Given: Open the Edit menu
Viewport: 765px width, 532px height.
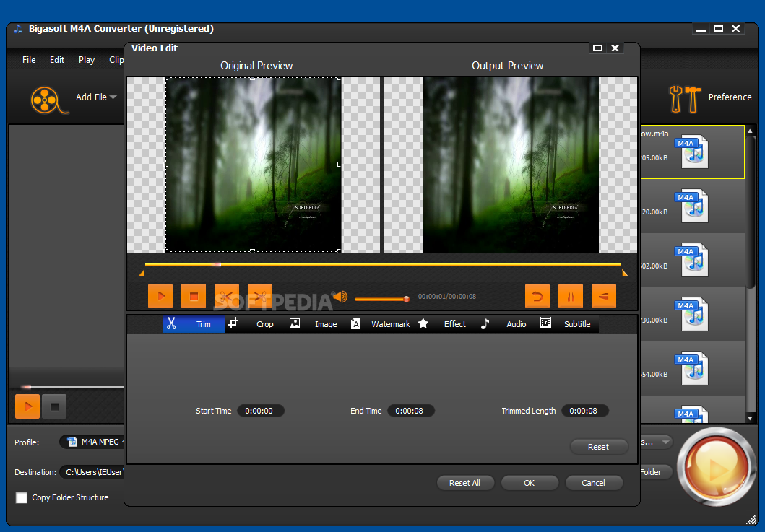Looking at the screenshot, I should [x=57, y=60].
